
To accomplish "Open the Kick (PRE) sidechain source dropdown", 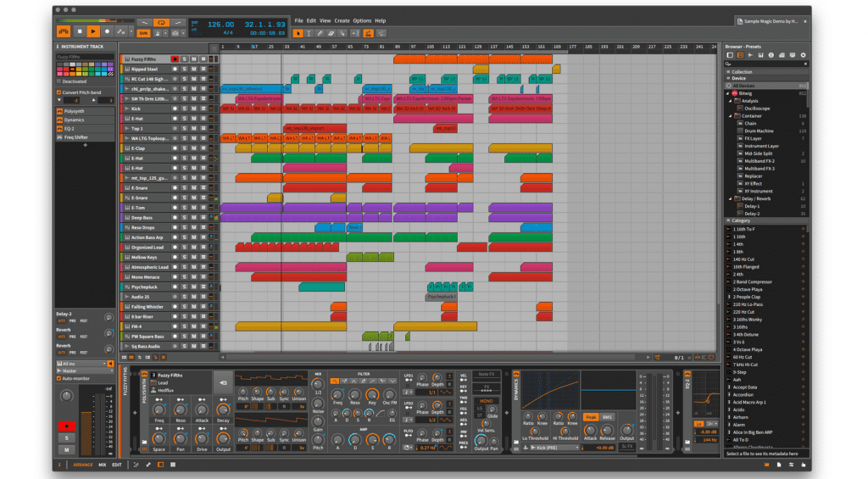I will tap(555, 447).
